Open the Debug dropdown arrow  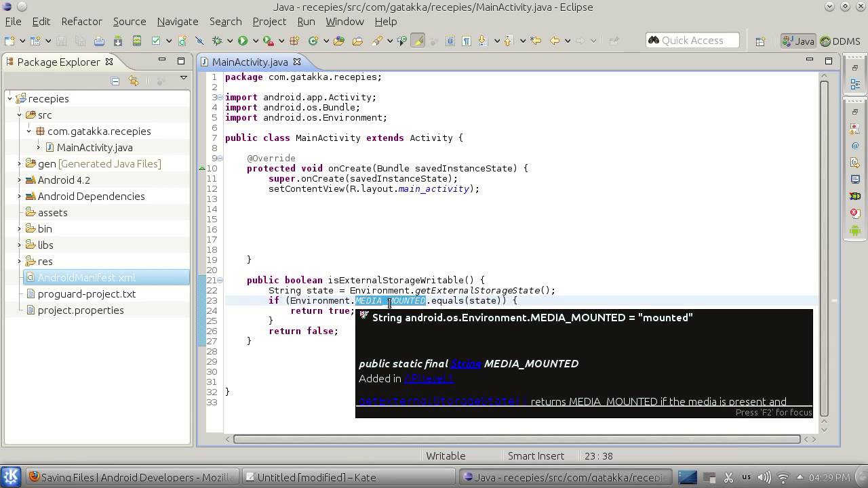pyautogui.click(x=230, y=41)
